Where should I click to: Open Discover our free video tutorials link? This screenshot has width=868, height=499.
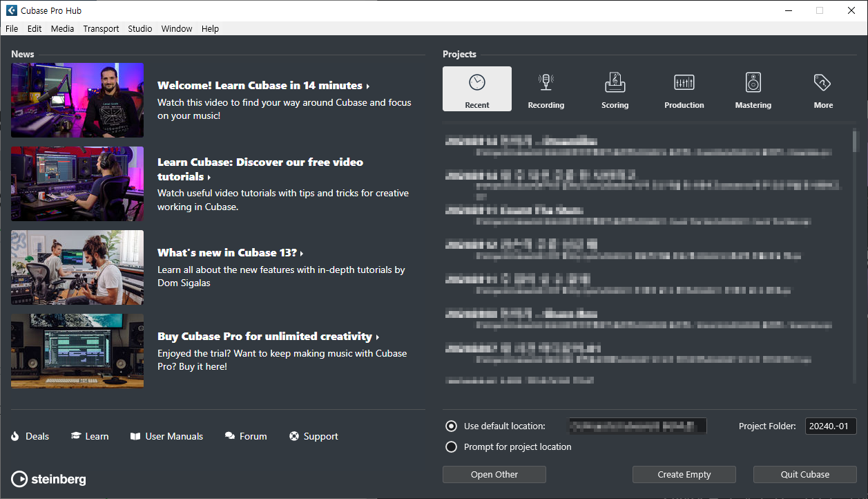260,169
